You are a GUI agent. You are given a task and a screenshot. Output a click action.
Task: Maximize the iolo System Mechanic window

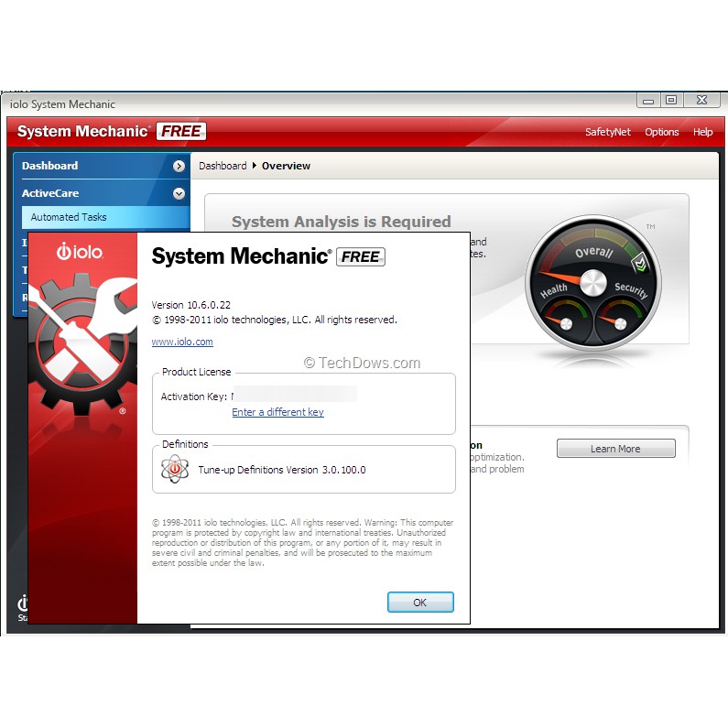click(x=671, y=100)
